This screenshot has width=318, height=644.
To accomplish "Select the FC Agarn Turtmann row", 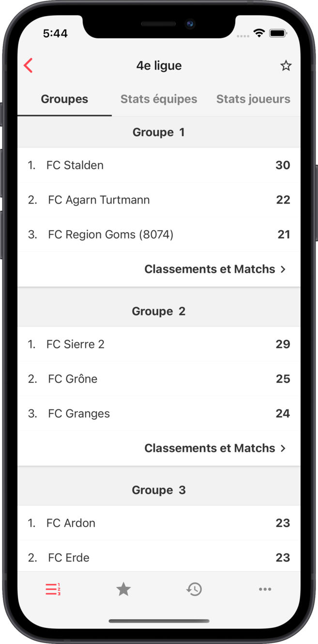I will (x=159, y=200).
